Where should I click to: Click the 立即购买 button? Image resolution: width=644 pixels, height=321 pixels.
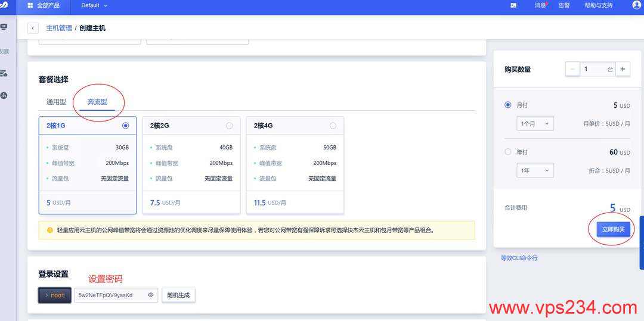pos(613,229)
